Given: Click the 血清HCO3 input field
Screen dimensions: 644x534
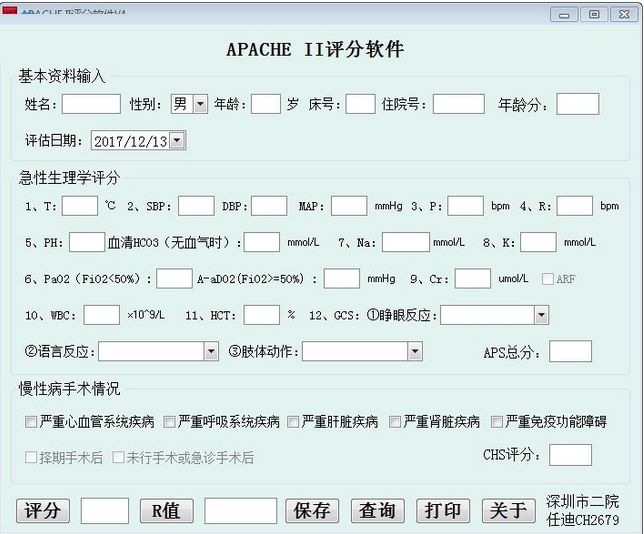Looking at the screenshot, I should tap(262, 242).
